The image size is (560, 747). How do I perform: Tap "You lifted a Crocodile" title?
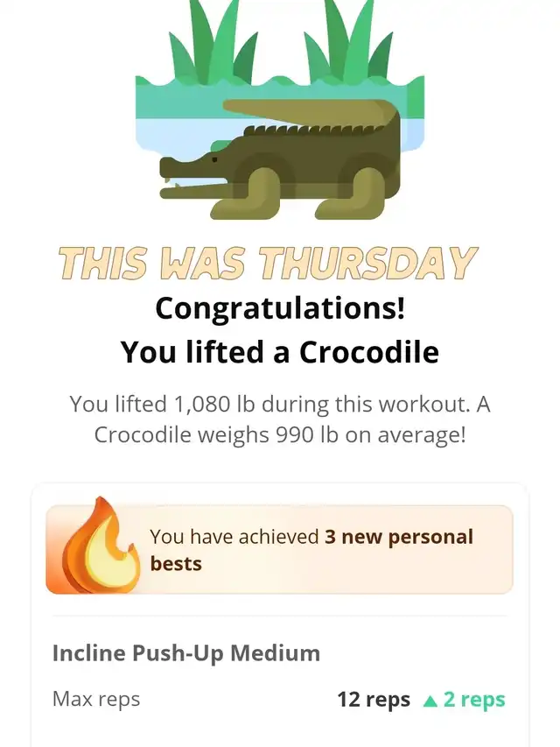pyautogui.click(x=280, y=352)
